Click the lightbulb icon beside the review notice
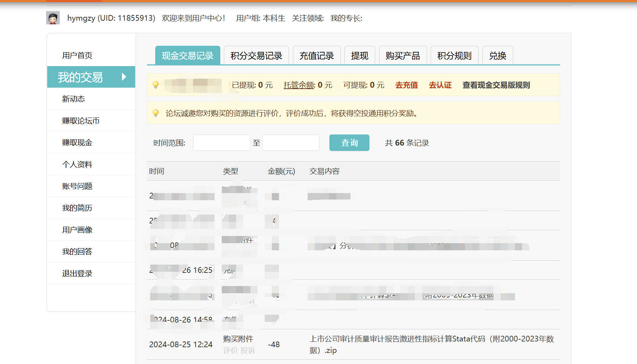The image size is (637, 364). click(x=156, y=113)
